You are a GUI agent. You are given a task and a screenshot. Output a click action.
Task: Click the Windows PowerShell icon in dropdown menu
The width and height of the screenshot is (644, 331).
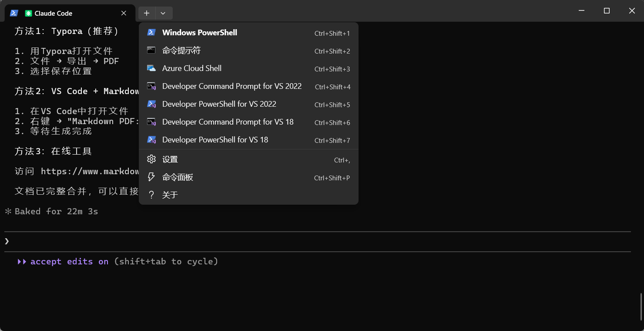coord(151,33)
